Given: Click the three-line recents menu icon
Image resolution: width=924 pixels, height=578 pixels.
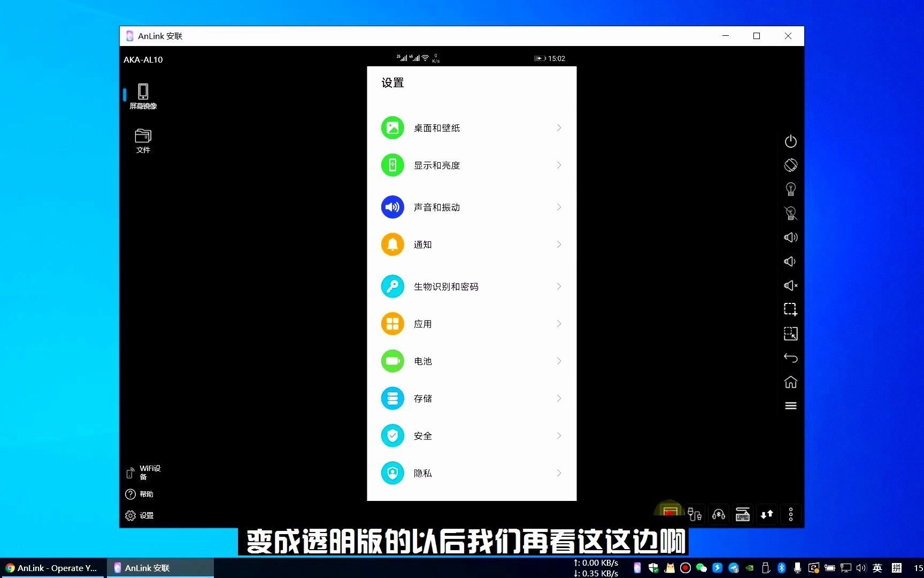Looking at the screenshot, I should coord(790,406).
